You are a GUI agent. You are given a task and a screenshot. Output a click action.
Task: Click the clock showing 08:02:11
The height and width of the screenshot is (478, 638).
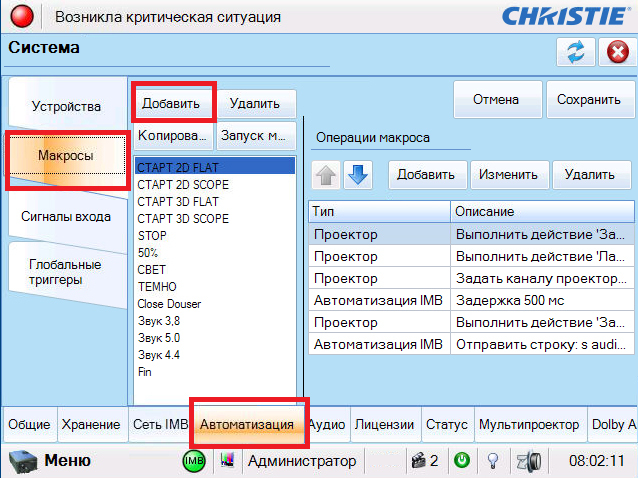pyautogui.click(x=596, y=461)
